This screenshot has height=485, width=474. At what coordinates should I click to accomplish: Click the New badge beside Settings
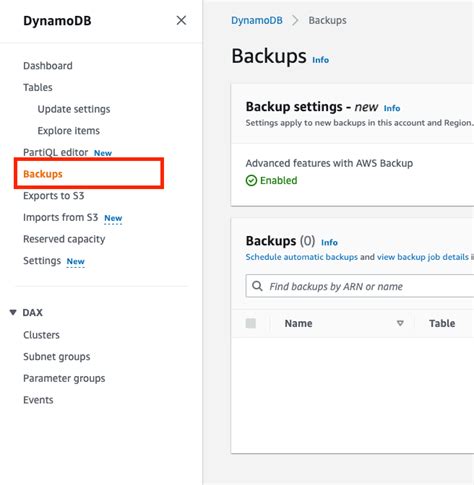[75, 261]
